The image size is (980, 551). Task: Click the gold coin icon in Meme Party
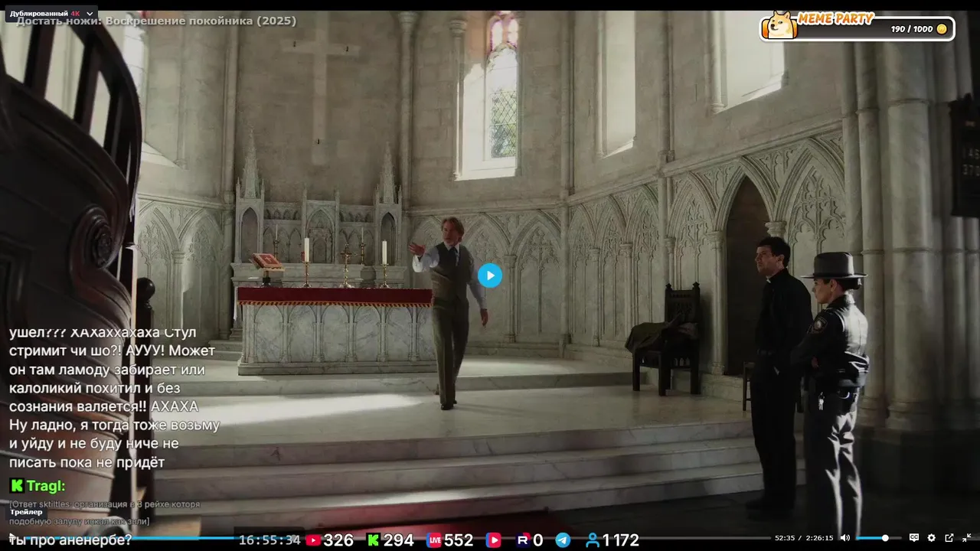(x=942, y=29)
